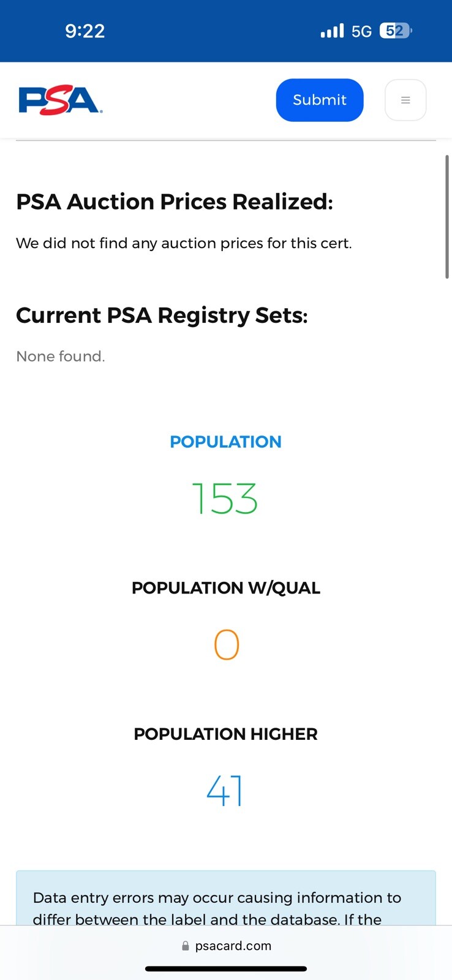Open the population count 153
Viewport: 452px width, 980px height.
coord(225,499)
